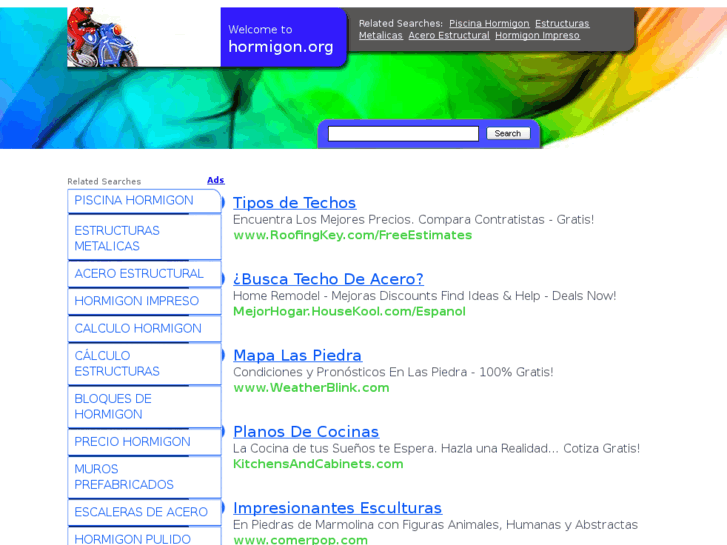
Task: Open the Planos De Cocinas ad
Action: (x=306, y=432)
